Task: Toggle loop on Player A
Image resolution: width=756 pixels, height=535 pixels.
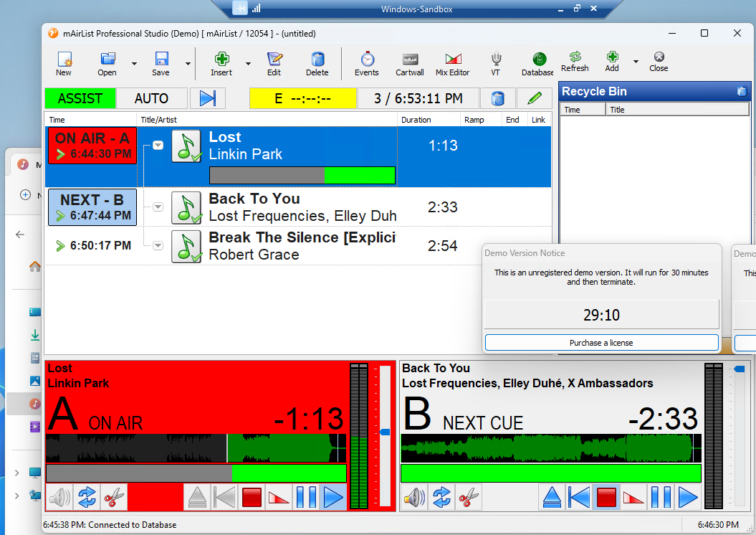Action: 87,497
